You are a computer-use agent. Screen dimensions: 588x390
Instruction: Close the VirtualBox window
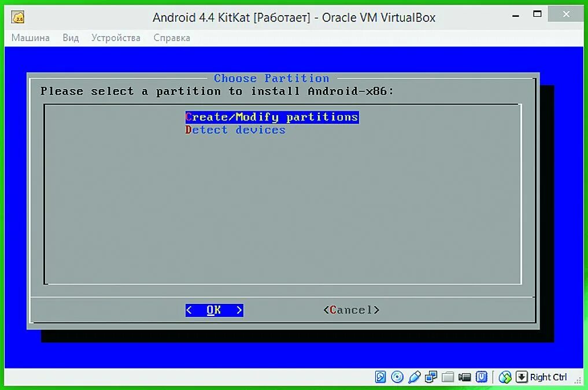coord(566,14)
